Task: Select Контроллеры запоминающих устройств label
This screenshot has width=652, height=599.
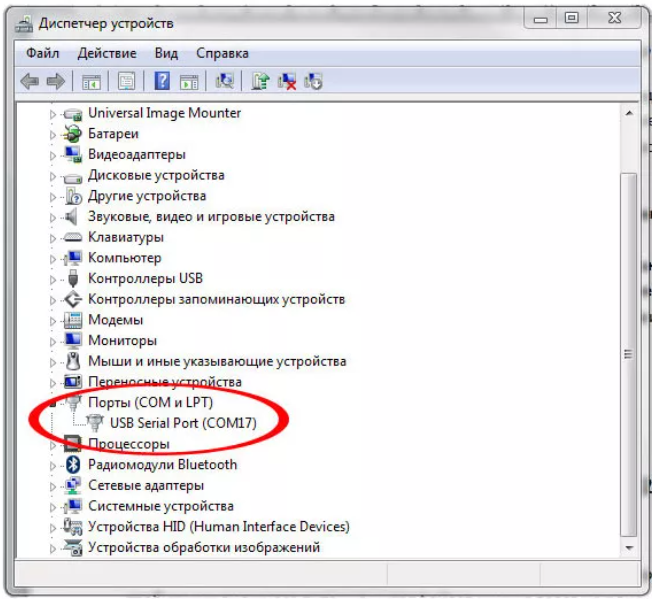Action: (x=216, y=299)
